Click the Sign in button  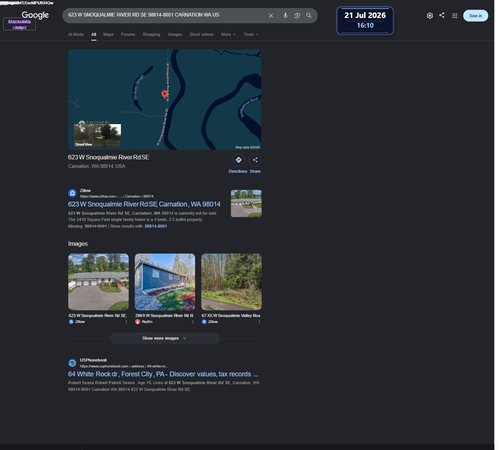coord(475,16)
